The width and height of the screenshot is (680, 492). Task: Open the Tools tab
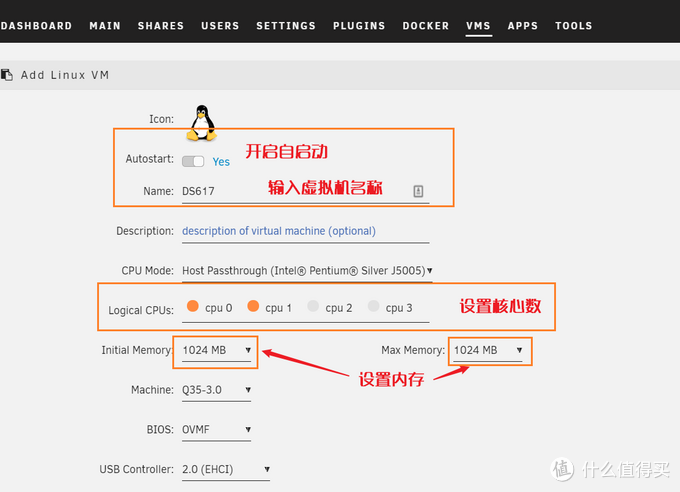574,26
